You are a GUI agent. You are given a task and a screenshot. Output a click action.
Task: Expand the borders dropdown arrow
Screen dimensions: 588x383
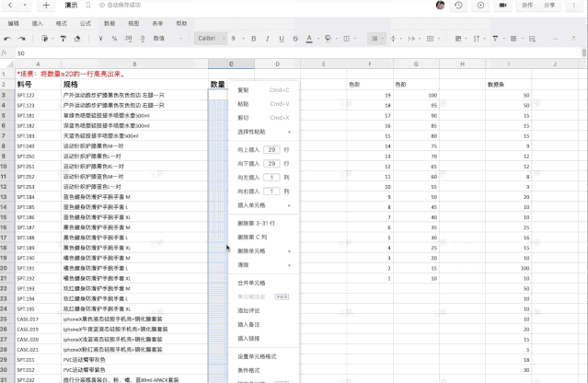(x=355, y=39)
